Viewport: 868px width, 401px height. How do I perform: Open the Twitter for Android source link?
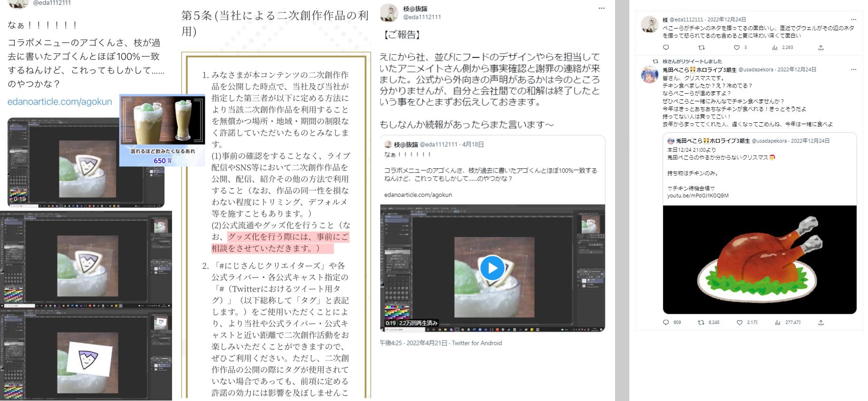(477, 343)
